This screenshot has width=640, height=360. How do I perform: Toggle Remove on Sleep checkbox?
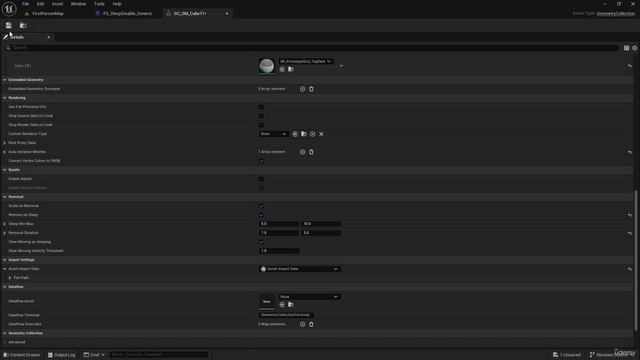point(261,215)
